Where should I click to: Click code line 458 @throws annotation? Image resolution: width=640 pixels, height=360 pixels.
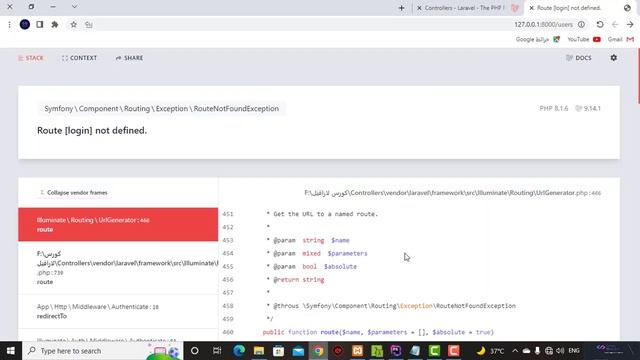pos(391,306)
